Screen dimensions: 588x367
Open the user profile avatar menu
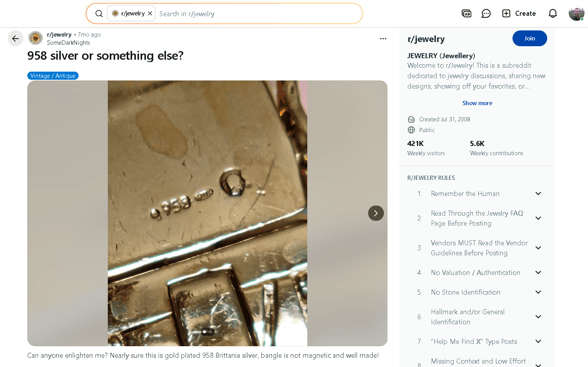[576, 13]
